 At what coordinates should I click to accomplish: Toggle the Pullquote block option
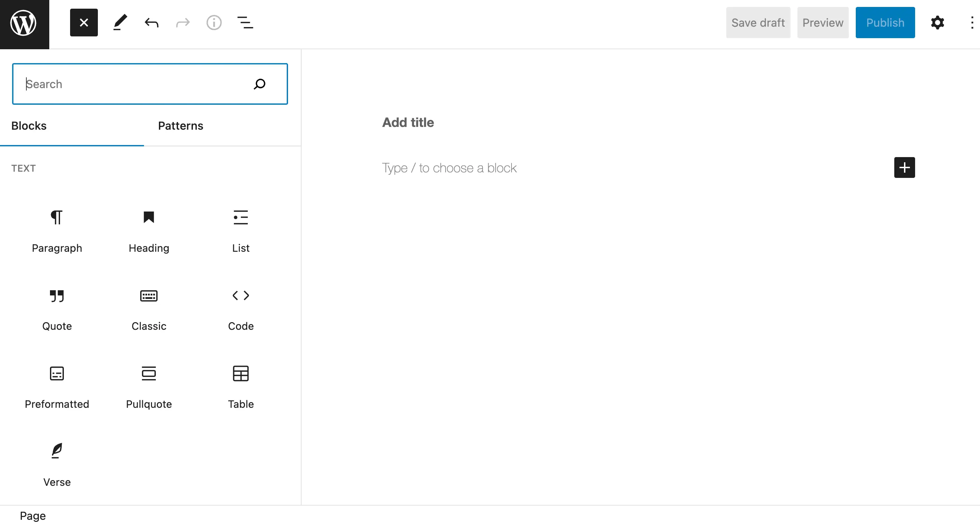149,386
